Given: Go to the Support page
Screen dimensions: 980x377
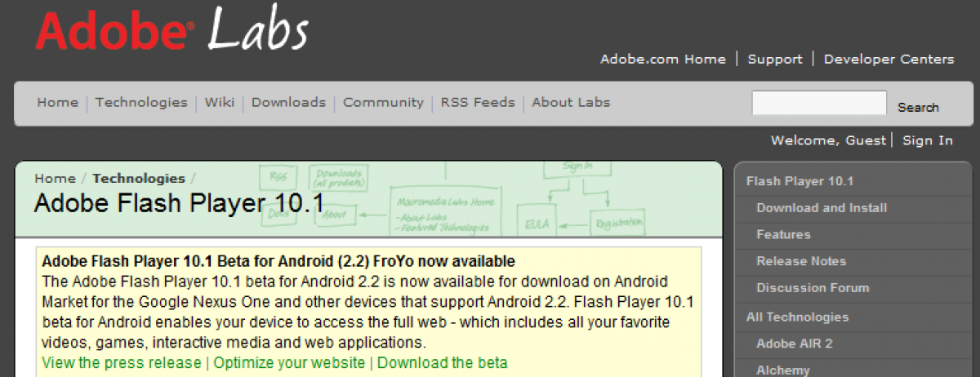Looking at the screenshot, I should tap(775, 59).
